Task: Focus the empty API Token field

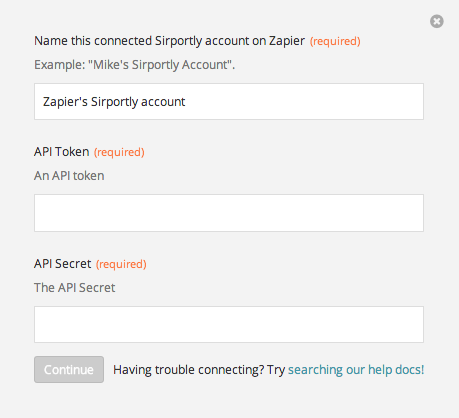Action: (229, 213)
